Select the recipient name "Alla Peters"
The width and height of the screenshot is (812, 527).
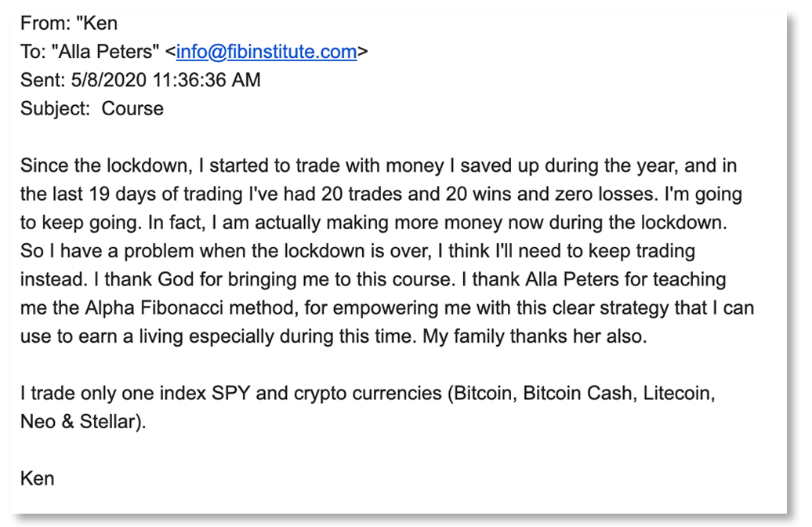106,52
